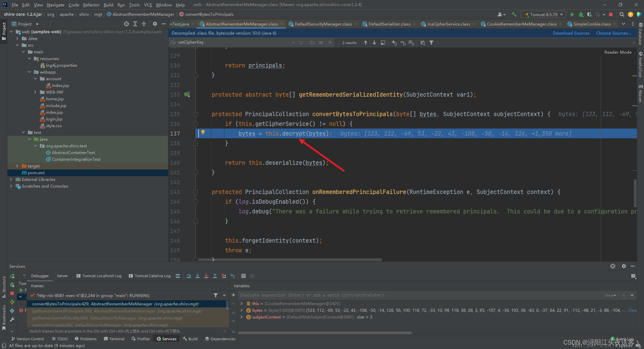Click the Variables horizontal scrollbar
This screenshot has width=644, height=349.
tap(325, 333)
